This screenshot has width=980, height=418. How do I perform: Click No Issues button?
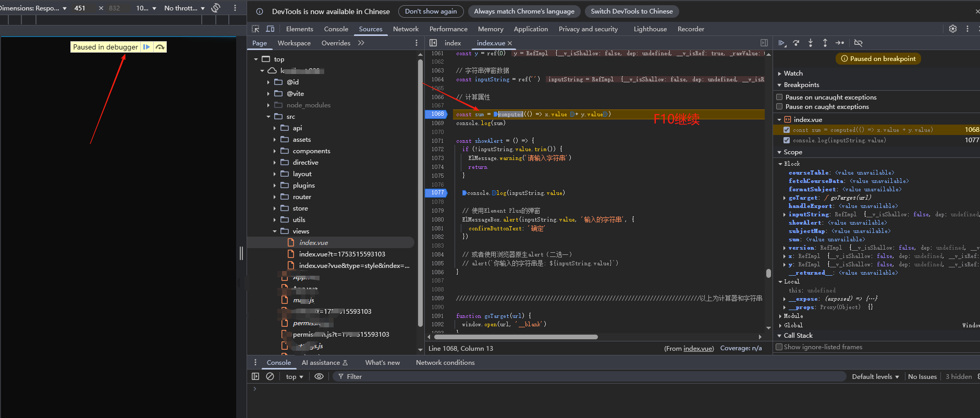(922, 376)
